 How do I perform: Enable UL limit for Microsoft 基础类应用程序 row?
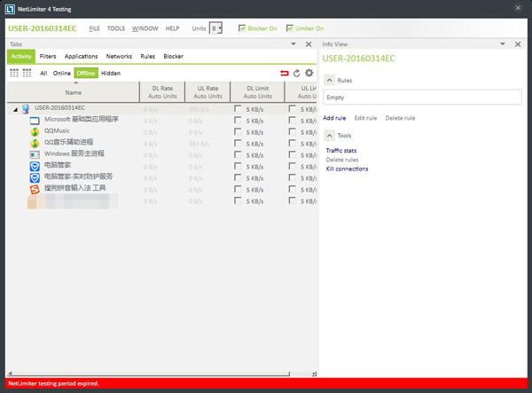pyautogui.click(x=292, y=120)
